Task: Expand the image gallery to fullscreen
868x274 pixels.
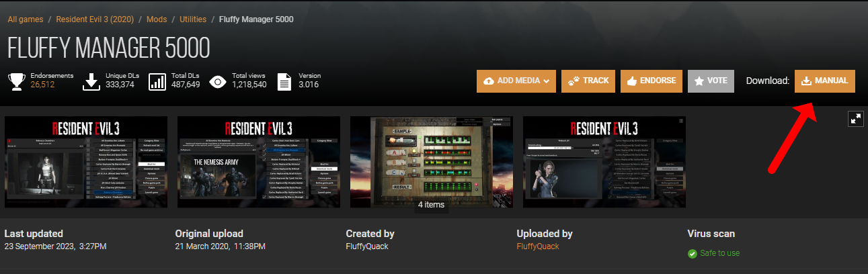Action: pos(856,119)
